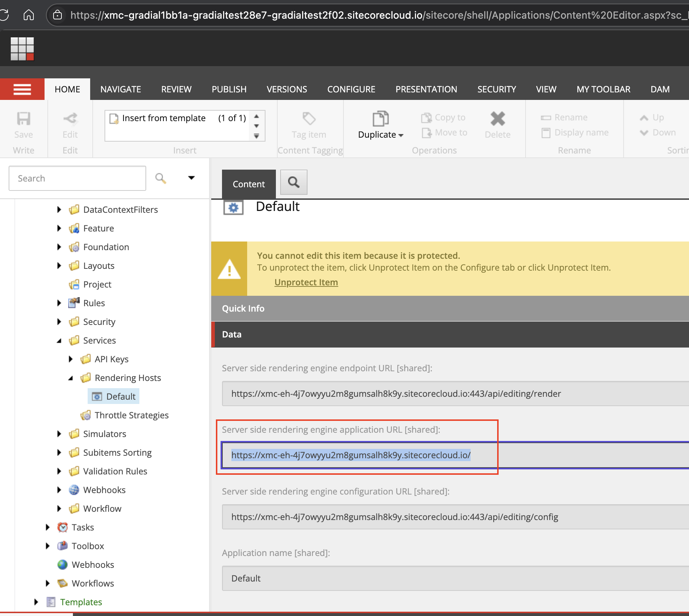Open the Sitecore launchpad grid icon

(22, 49)
